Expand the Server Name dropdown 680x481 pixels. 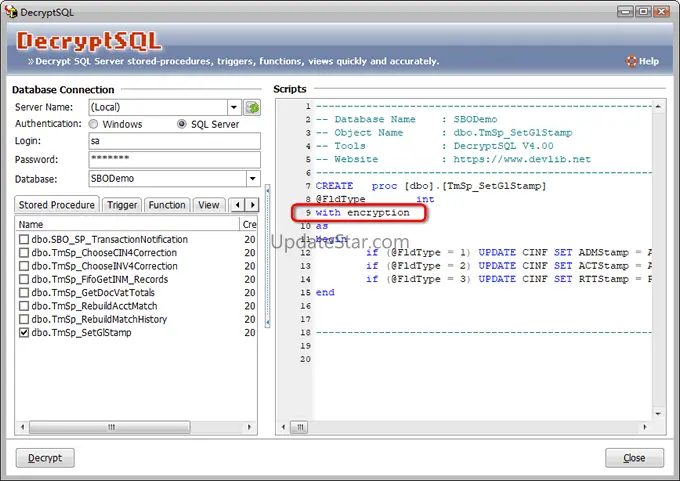click(233, 107)
